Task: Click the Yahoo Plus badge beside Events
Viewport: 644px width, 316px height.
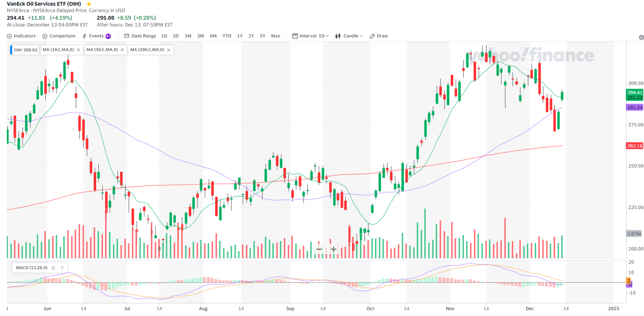Action: click(108, 36)
